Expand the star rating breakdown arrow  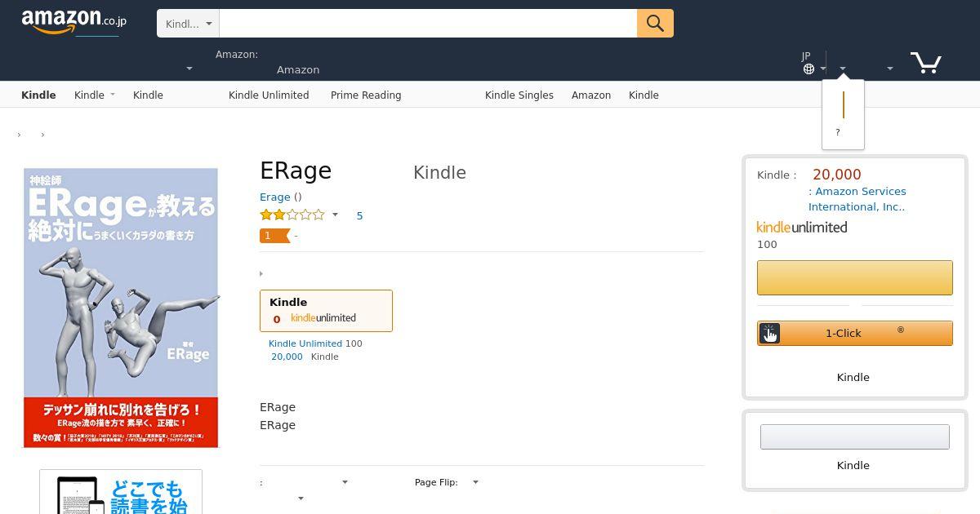[335, 215]
